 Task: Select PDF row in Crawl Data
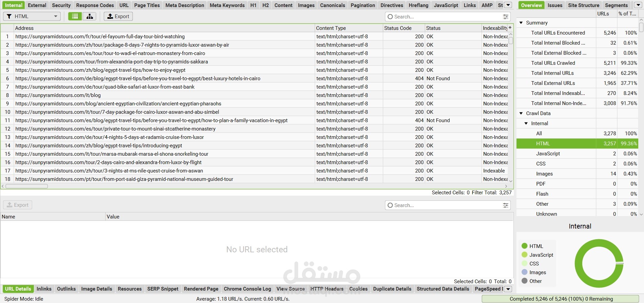pos(577,184)
